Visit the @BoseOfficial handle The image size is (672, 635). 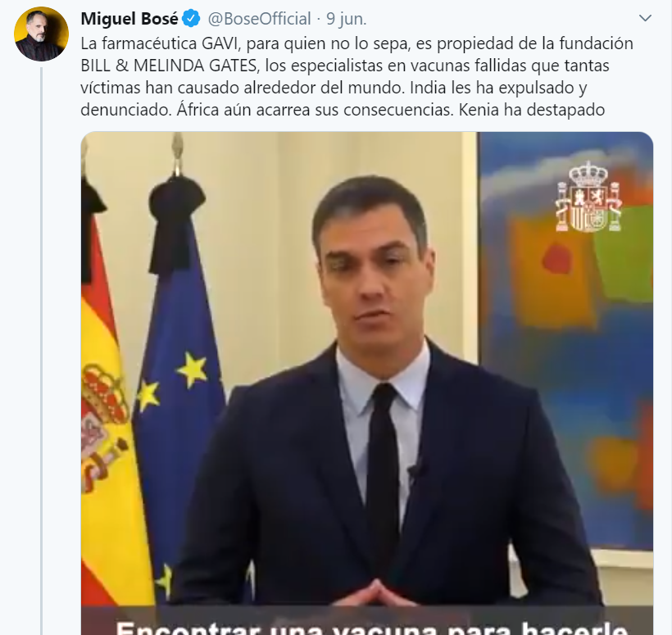[259, 19]
